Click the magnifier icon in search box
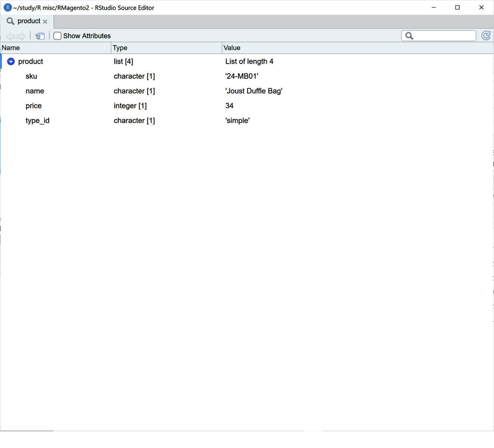Screen dimensions: 494x448 (409, 36)
